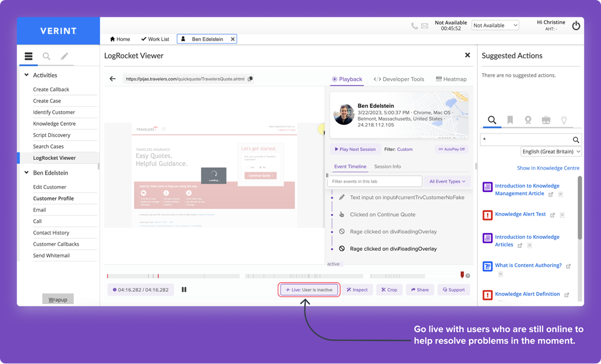Open the Not Available status dropdown

495,25
